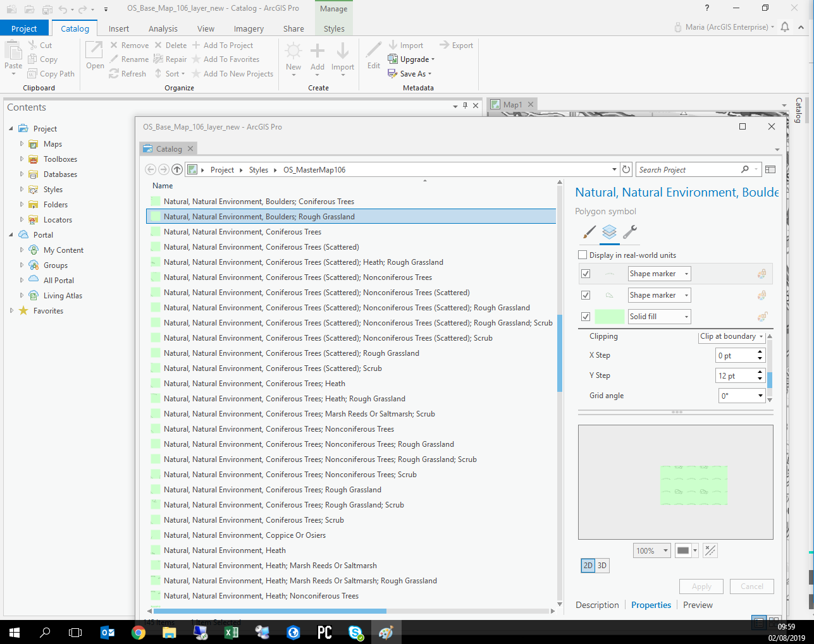Click refresh icon beside path bar
The image size is (814, 644).
(626, 169)
